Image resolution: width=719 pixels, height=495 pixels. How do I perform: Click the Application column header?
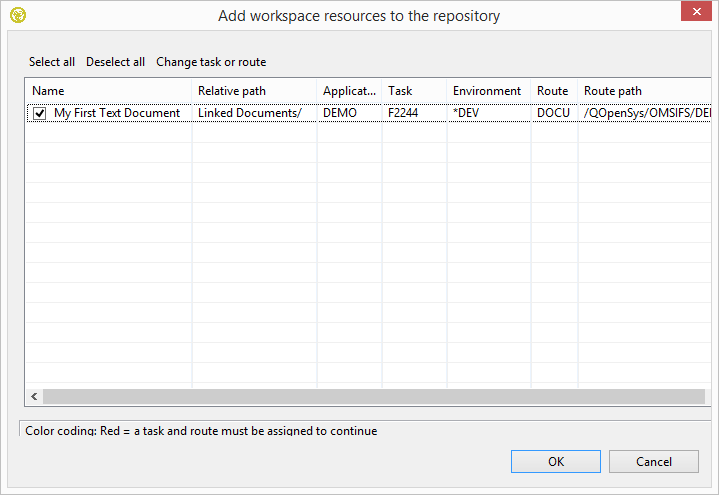(349, 91)
